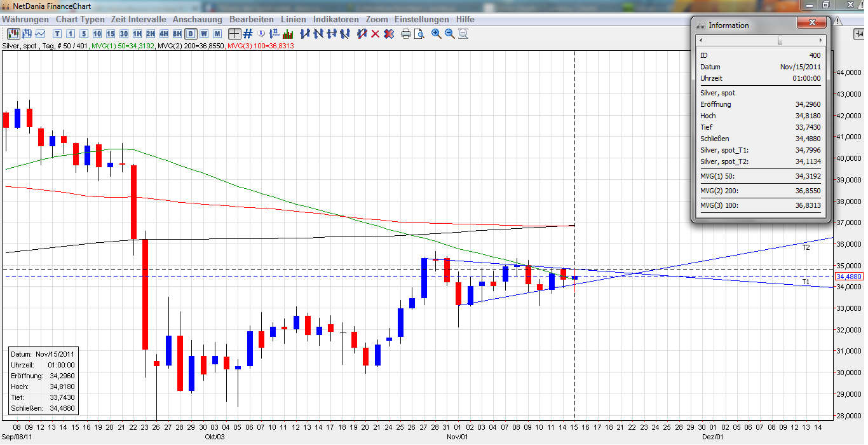868x445 pixels.
Task: Select the first trend line drawing tool
Action: (305, 34)
